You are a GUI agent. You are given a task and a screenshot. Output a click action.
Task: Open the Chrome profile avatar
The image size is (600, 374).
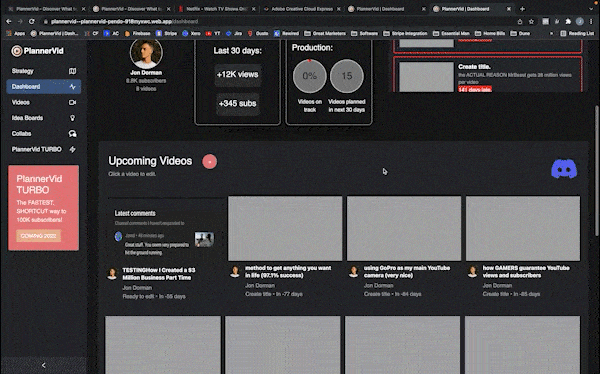(580, 21)
